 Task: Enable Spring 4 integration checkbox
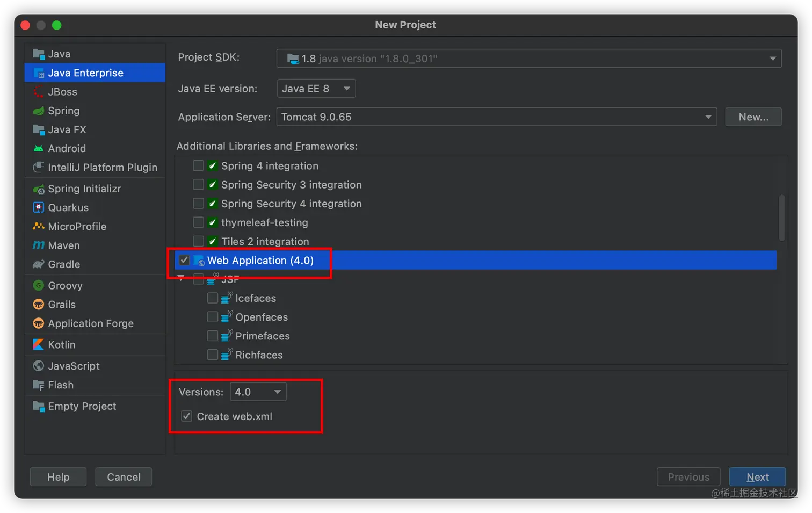(x=198, y=165)
